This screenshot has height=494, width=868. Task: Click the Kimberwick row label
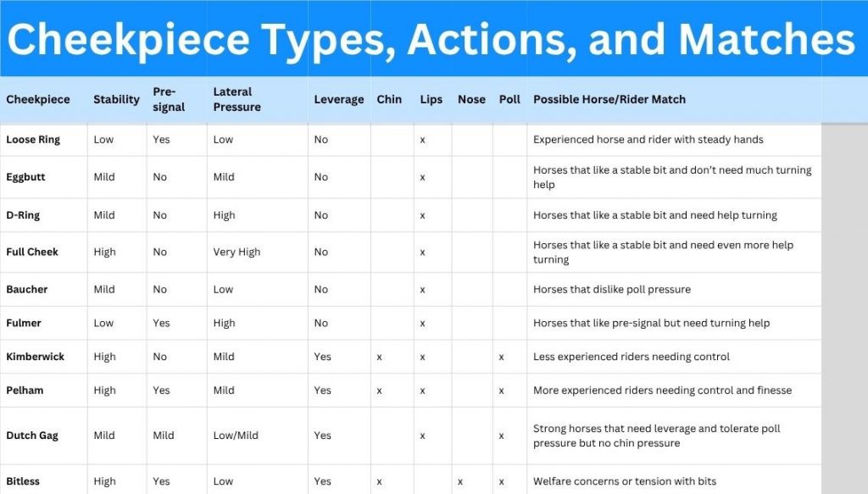click(x=36, y=357)
